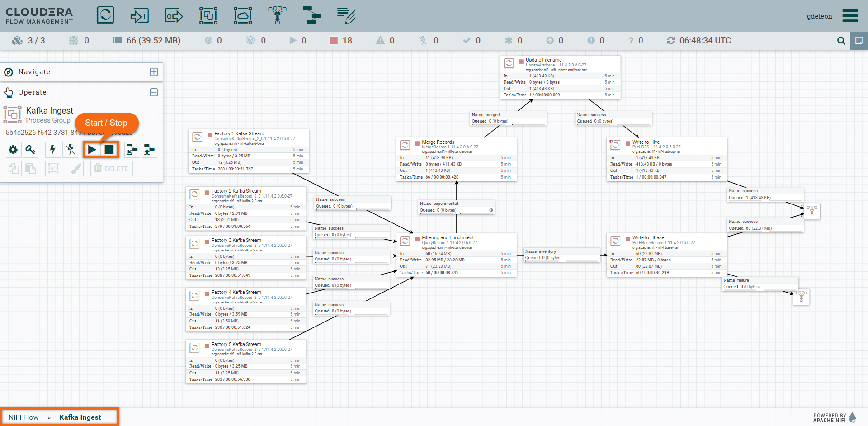
Task: Select Factory 2 Kafka Stream processor
Action: (246, 208)
